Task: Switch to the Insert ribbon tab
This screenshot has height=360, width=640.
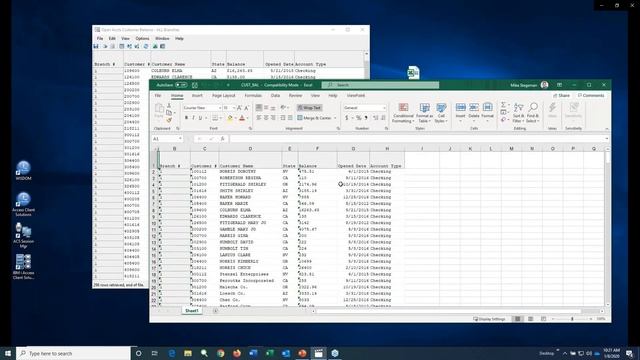Action: (197, 96)
